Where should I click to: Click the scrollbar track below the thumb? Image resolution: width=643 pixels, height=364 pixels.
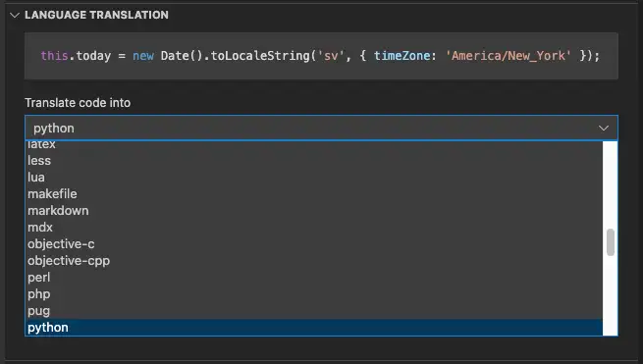click(611, 295)
